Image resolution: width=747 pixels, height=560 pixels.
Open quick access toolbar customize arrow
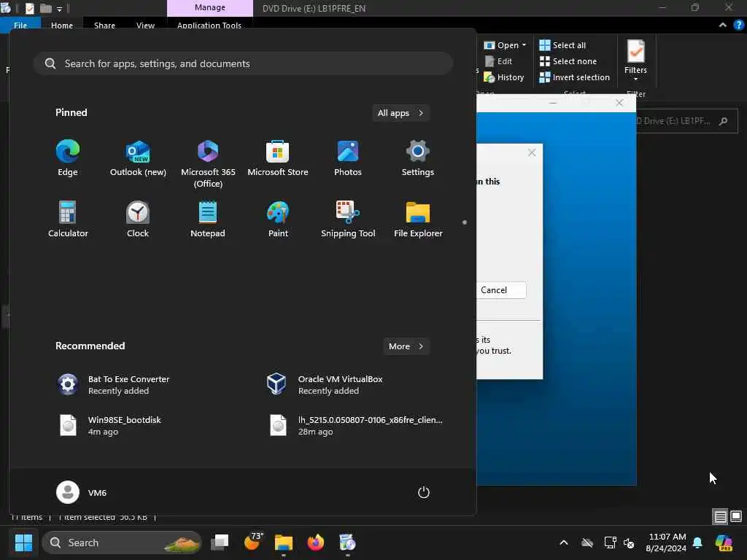click(59, 9)
